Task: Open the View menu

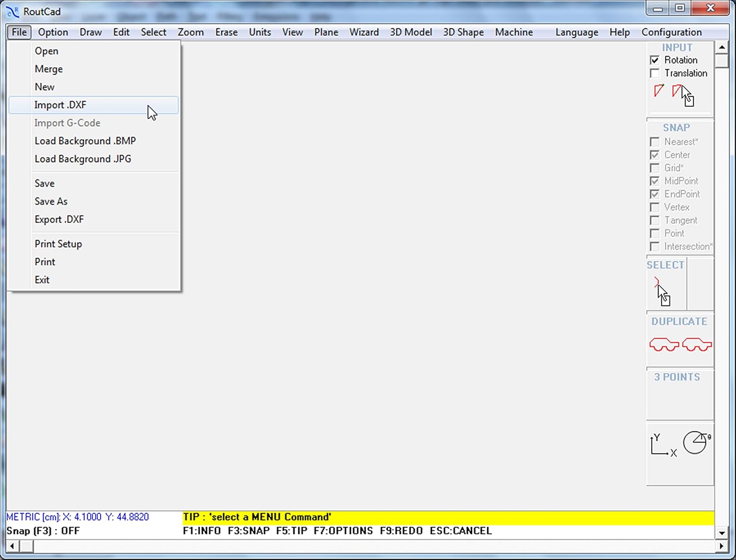Action: tap(292, 32)
